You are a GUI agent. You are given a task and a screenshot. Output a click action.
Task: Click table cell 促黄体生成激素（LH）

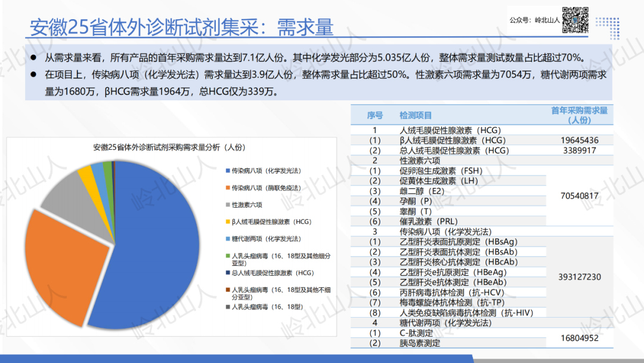[439, 181]
